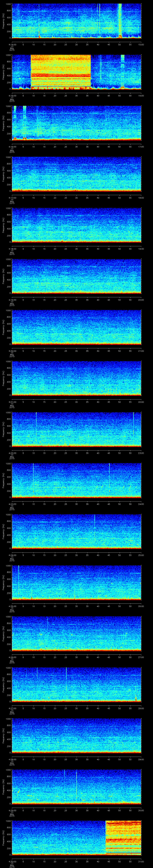Click the 22:00 end time label
The image size is (153, 868).
(x=141, y=402)
